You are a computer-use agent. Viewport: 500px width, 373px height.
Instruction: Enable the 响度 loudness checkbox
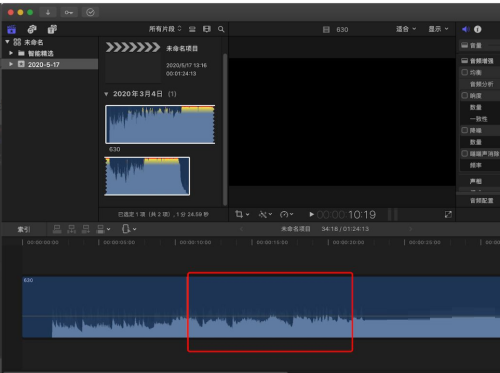coord(465,96)
